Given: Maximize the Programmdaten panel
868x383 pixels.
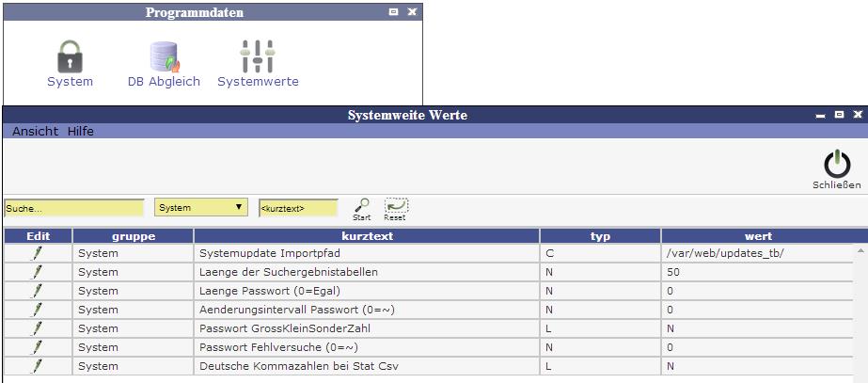Looking at the screenshot, I should 394,13.
